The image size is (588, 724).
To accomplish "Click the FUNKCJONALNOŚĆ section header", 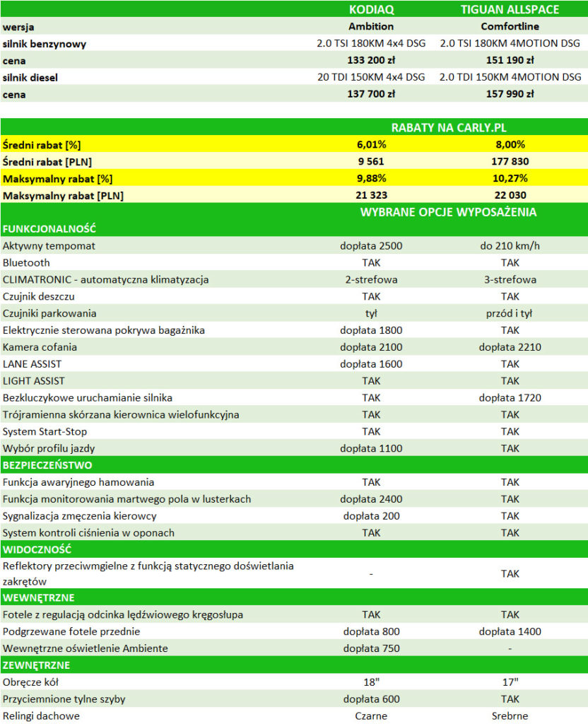I will tap(49, 229).
